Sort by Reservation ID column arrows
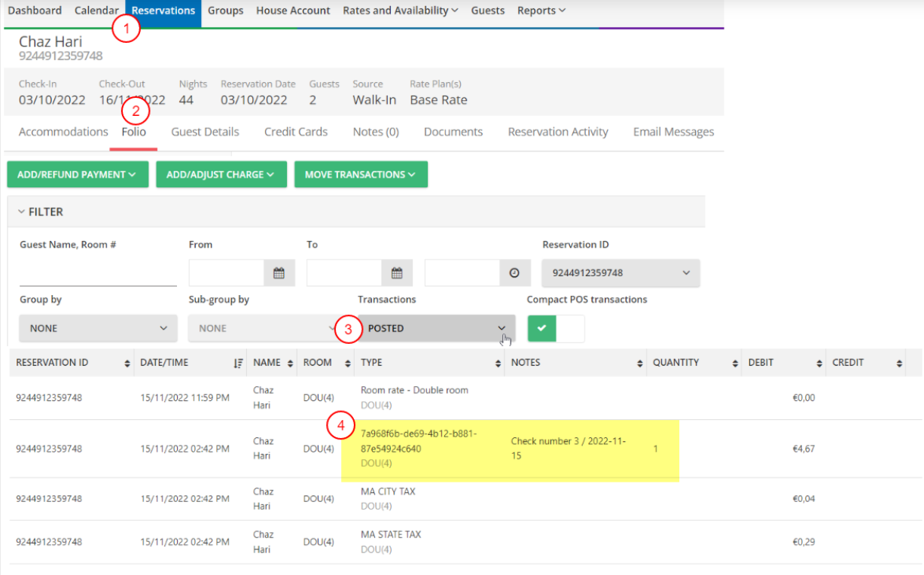Image resolution: width=924 pixels, height=575 pixels. [x=127, y=364]
